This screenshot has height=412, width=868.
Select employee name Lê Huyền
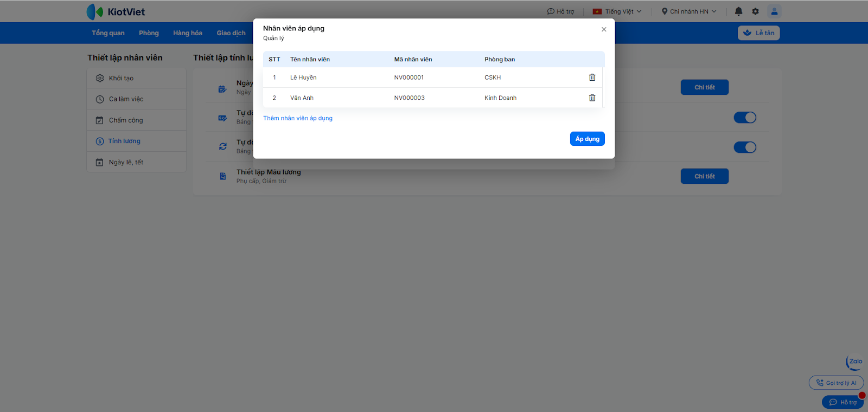(x=303, y=78)
